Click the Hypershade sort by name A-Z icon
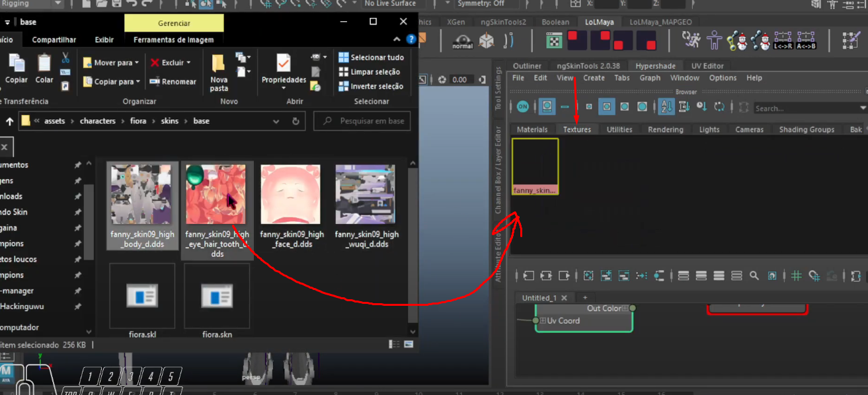This screenshot has height=395, width=868. tap(666, 106)
